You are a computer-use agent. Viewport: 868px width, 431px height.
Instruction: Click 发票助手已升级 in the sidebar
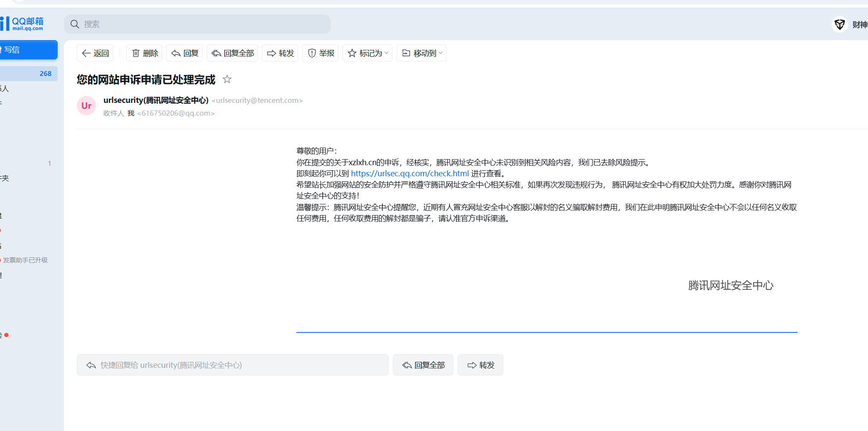pos(26,260)
